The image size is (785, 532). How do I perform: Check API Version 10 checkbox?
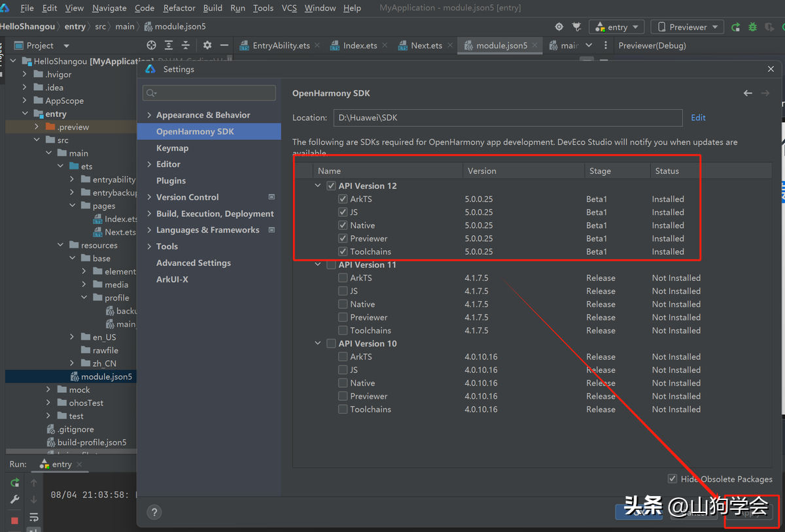click(x=331, y=343)
